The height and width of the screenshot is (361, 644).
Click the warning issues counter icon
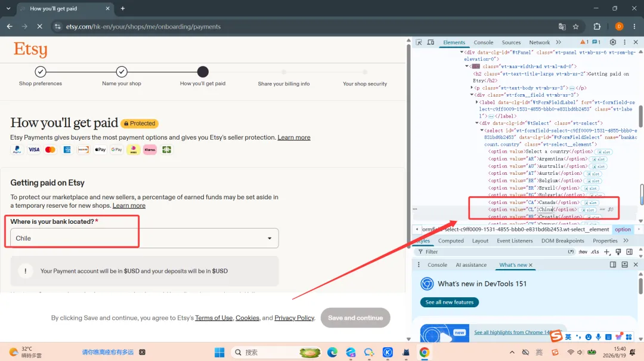[584, 42]
